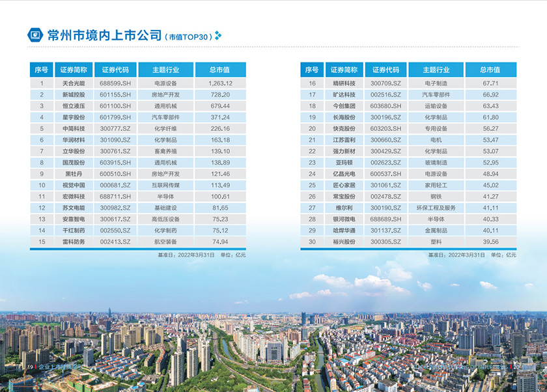Click company name "黑牡丹"
The width and height of the screenshot is (547, 392).
coord(74,174)
